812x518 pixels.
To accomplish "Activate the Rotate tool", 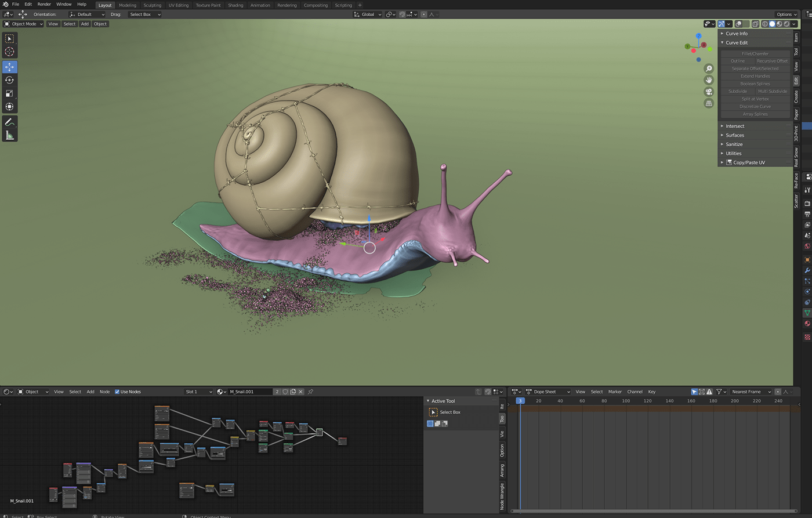I will pos(9,80).
